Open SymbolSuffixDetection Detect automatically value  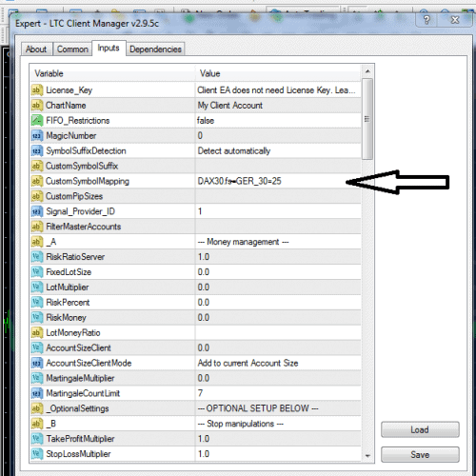click(278, 150)
